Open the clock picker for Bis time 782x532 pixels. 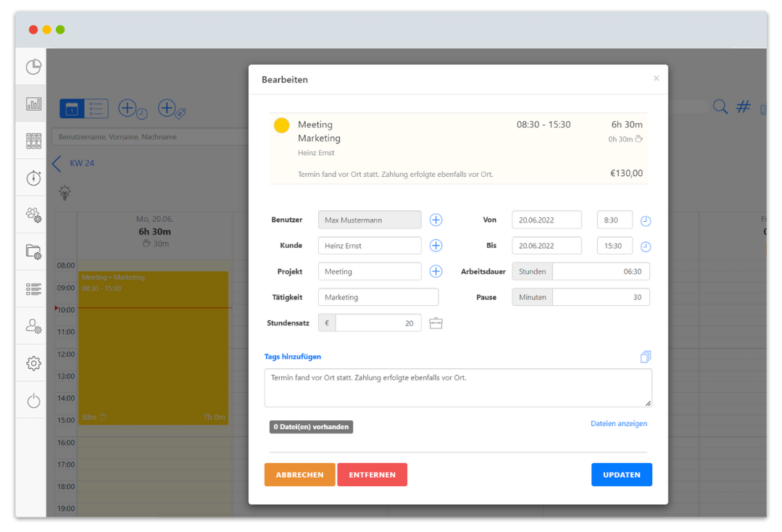point(645,246)
